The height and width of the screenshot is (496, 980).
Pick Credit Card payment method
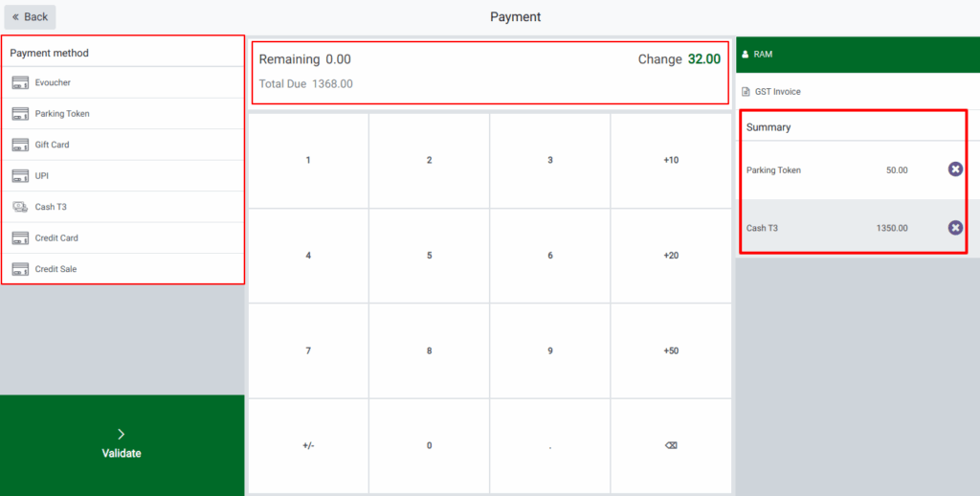[122, 237]
